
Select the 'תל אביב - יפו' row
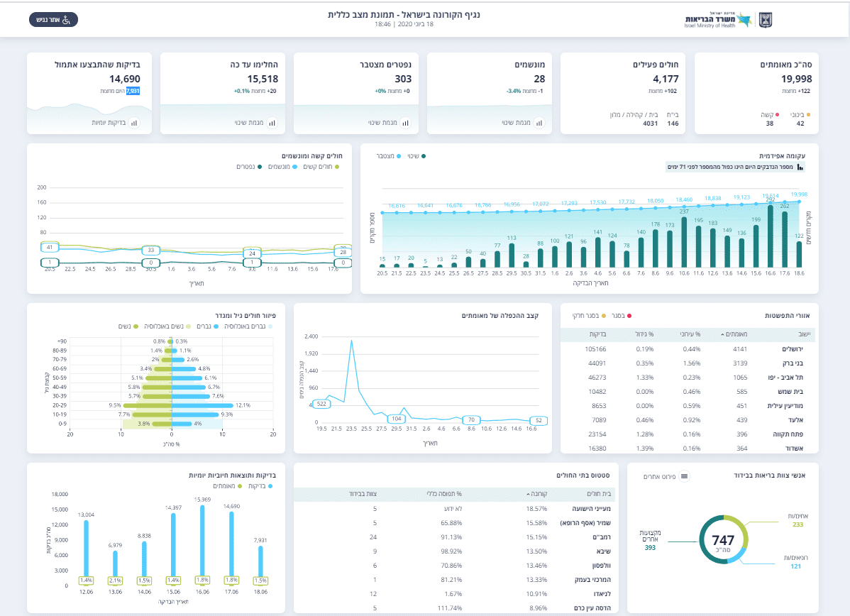point(690,378)
